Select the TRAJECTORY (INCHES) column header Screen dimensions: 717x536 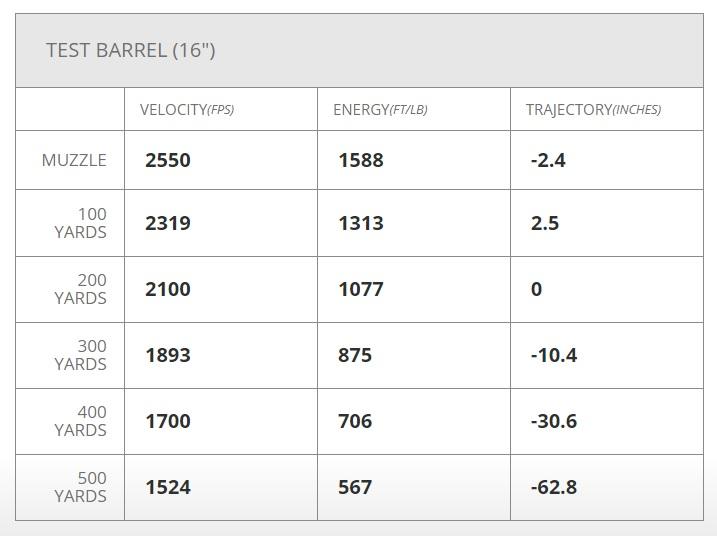tap(593, 109)
